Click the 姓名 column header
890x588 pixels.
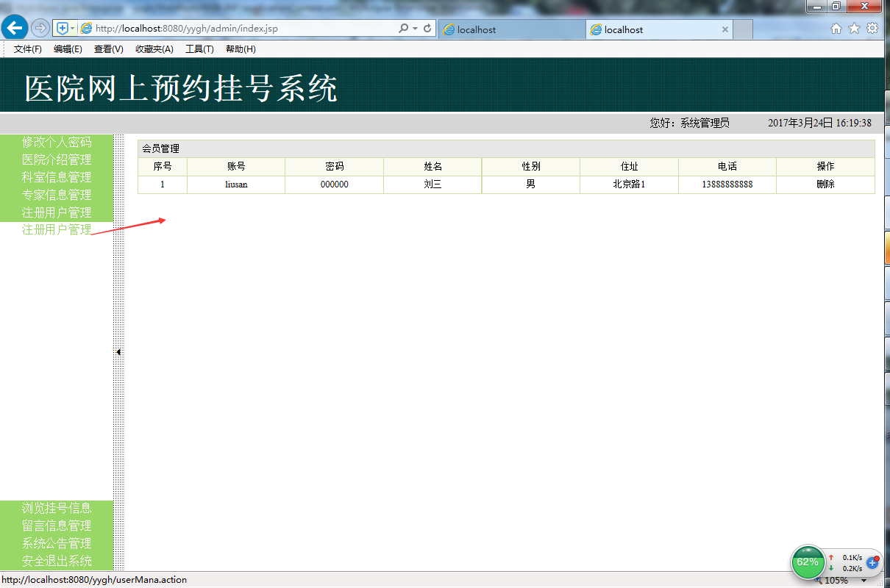tap(432, 167)
